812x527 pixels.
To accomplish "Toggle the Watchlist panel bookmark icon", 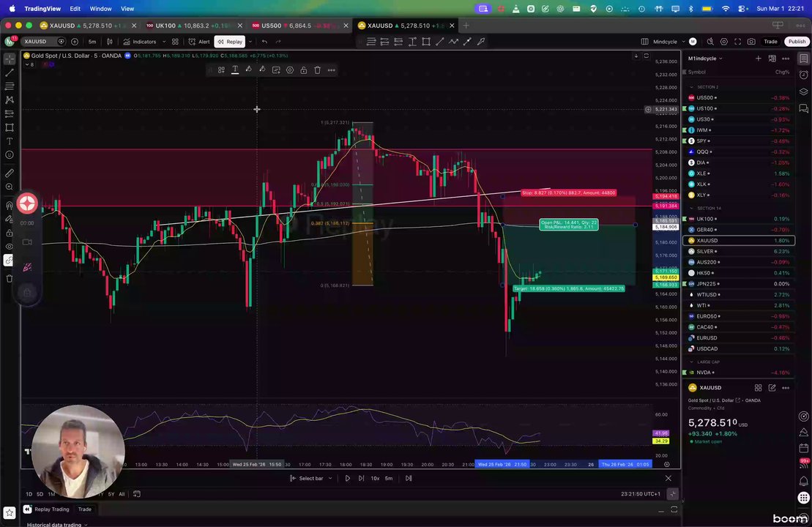I will point(804,59).
